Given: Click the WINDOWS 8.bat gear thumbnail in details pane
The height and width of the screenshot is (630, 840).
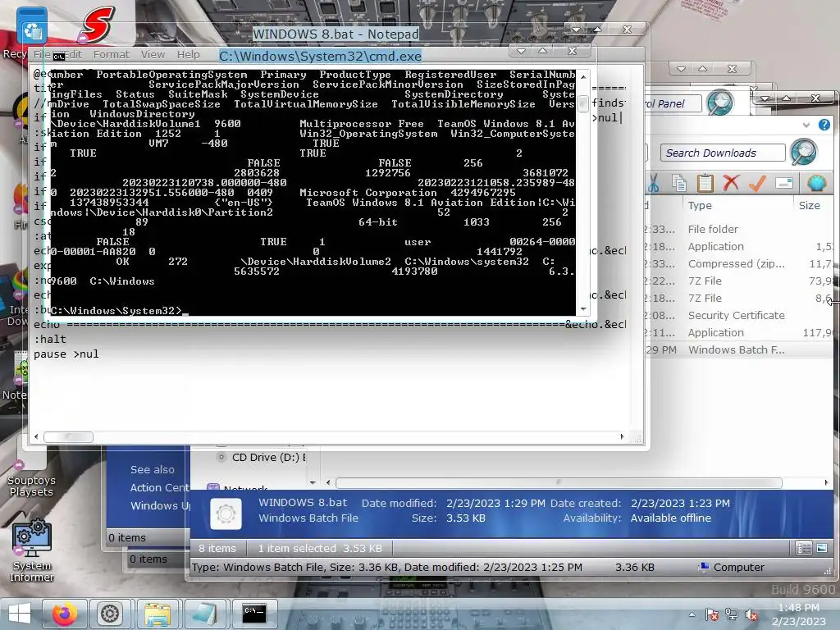Looking at the screenshot, I should 226,514.
